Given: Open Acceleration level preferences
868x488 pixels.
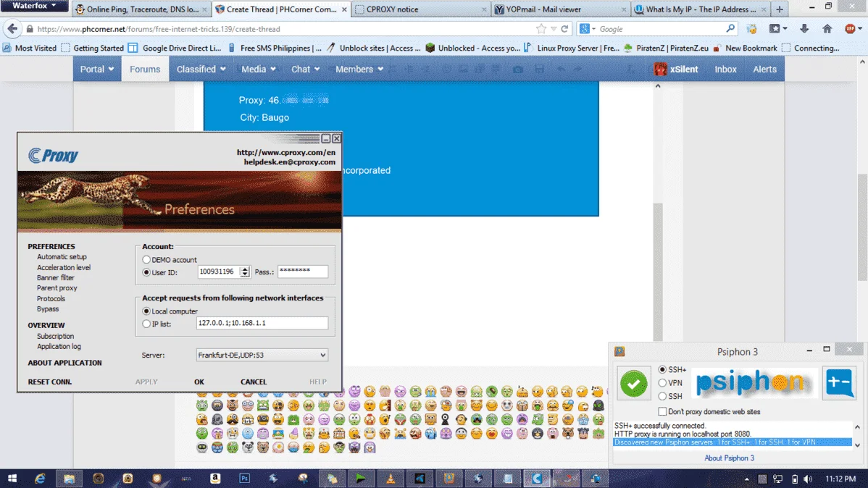Looking at the screenshot, I should click(x=64, y=267).
